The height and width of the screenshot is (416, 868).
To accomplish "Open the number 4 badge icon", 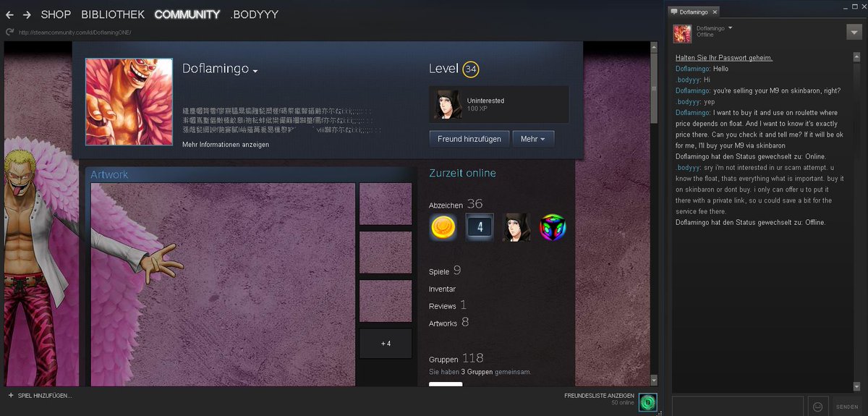I will tap(480, 228).
